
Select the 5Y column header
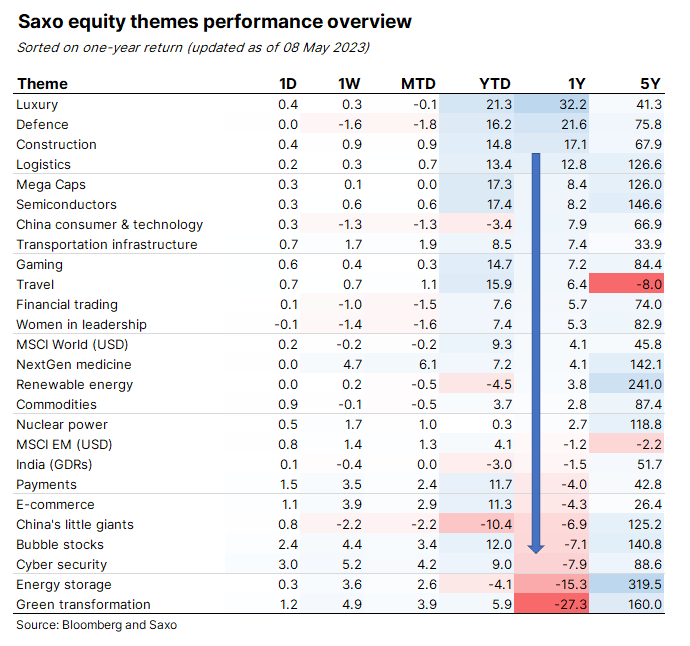coord(650,84)
